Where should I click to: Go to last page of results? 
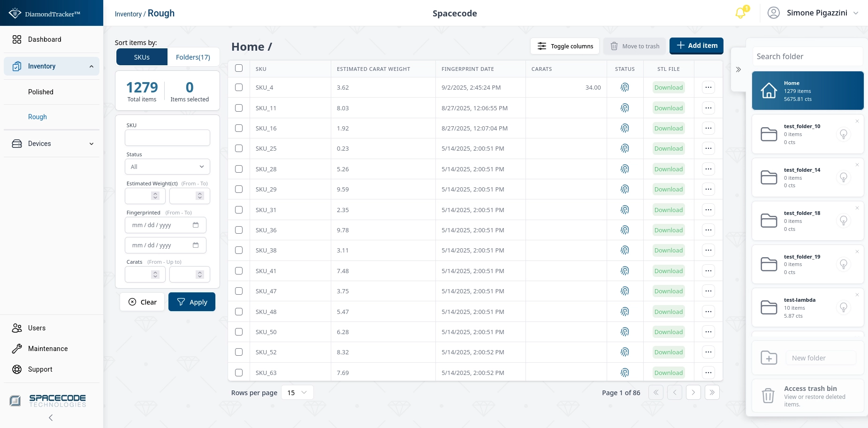click(x=712, y=392)
